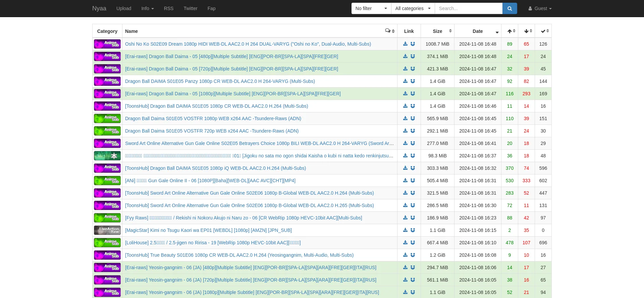Open magnet for Fyy Raws Rekishi ni Nokoru Akujo
644x298 pixels.
(413, 218)
